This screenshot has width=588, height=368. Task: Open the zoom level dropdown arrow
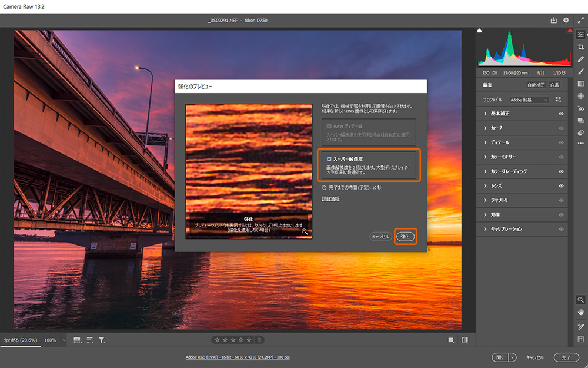(64, 340)
